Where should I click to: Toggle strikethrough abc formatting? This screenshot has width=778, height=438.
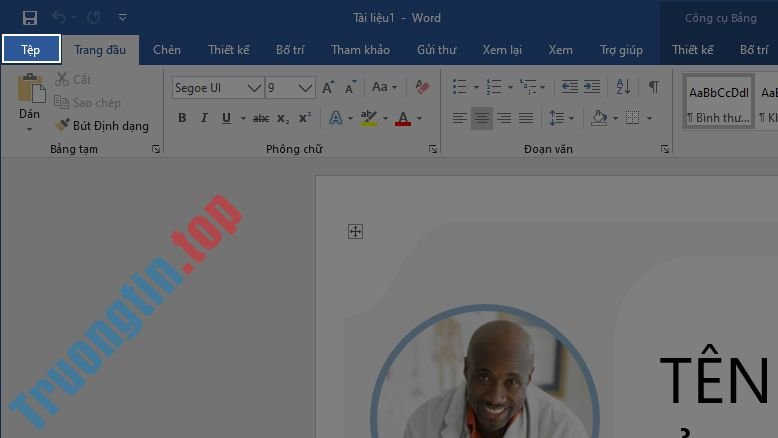[x=261, y=118]
